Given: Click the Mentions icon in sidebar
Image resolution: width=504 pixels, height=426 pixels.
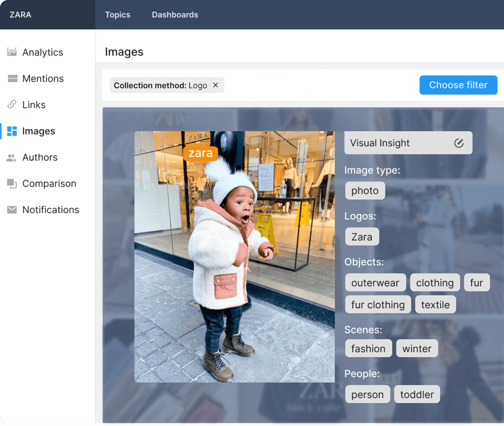Looking at the screenshot, I should [12, 78].
